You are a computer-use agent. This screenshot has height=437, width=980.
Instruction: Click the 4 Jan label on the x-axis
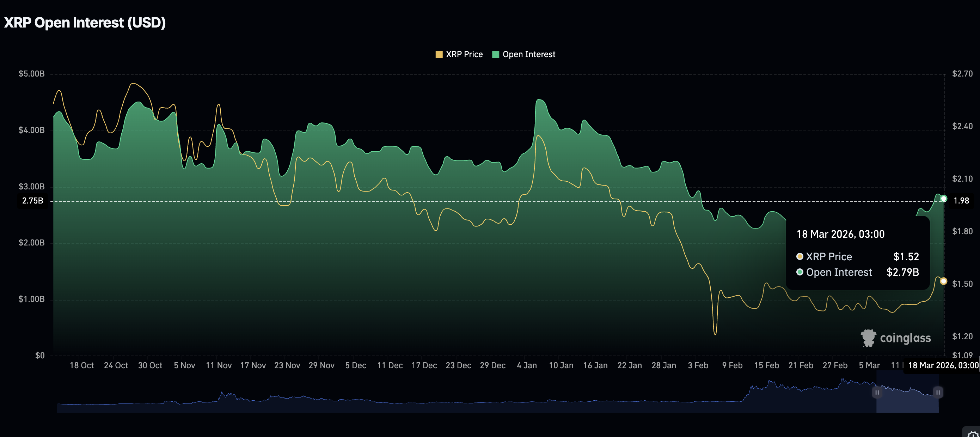pyautogui.click(x=527, y=365)
